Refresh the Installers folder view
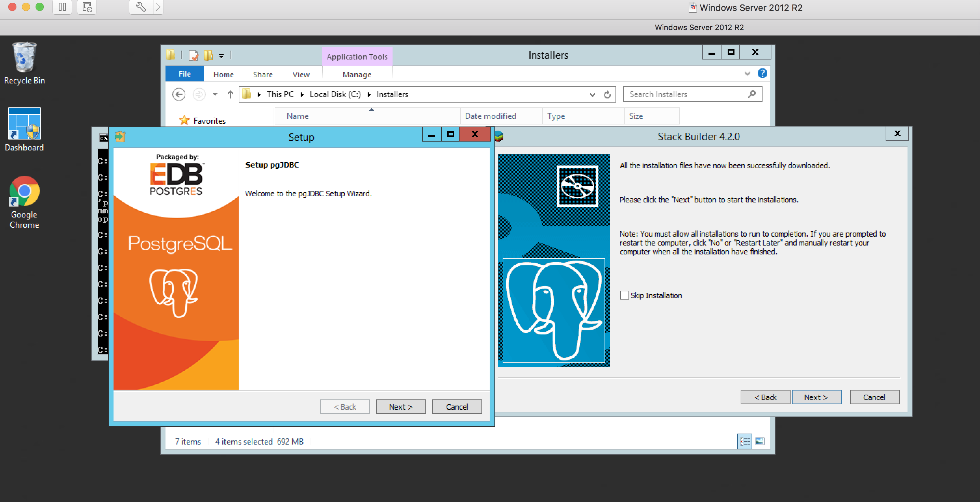The height and width of the screenshot is (502, 980). pos(607,94)
